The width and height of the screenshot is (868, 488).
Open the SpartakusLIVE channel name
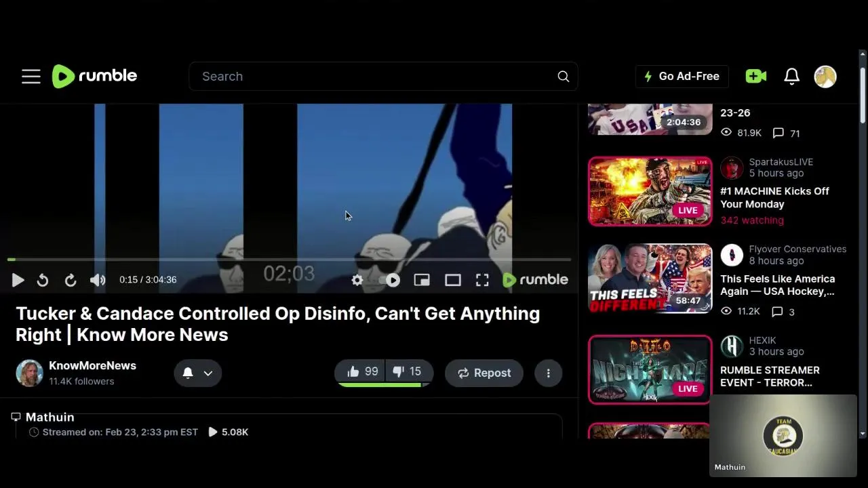pyautogui.click(x=781, y=162)
